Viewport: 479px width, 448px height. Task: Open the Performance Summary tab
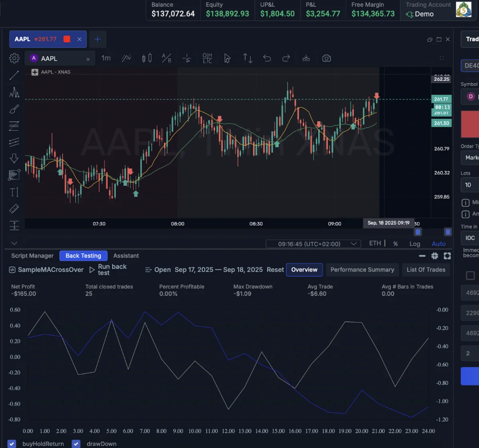pyautogui.click(x=362, y=270)
